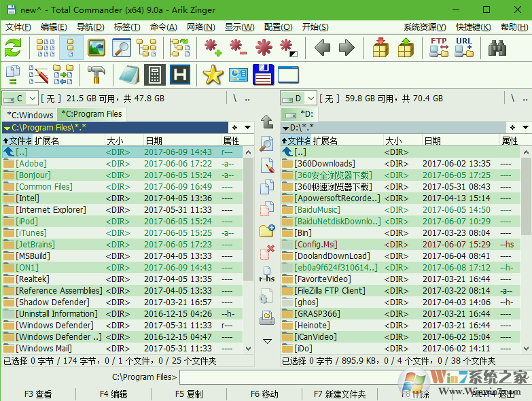This screenshot has height=401, width=532.
Task: Go to root with left panel backslash
Action: click(235, 99)
